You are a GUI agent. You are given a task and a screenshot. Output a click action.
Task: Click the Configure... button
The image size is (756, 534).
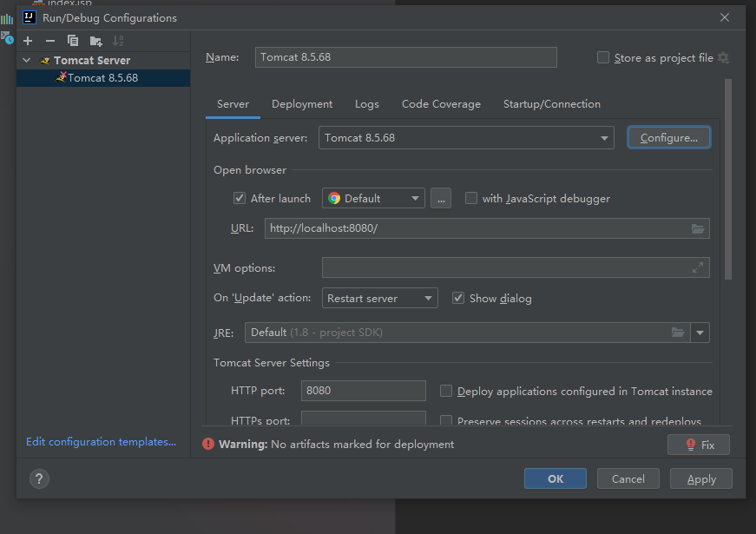tap(668, 138)
